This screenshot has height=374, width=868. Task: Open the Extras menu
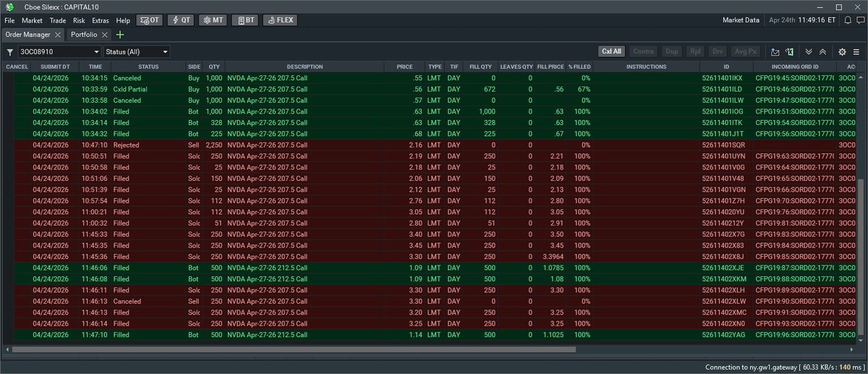[x=101, y=20]
